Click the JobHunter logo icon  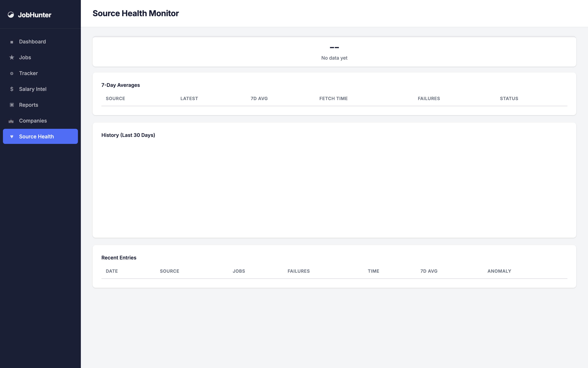click(x=11, y=15)
